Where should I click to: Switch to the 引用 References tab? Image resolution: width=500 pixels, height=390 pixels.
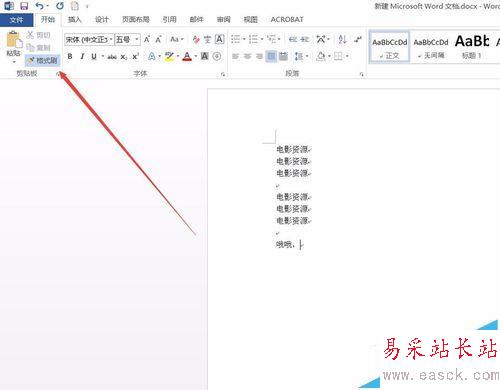click(170, 20)
